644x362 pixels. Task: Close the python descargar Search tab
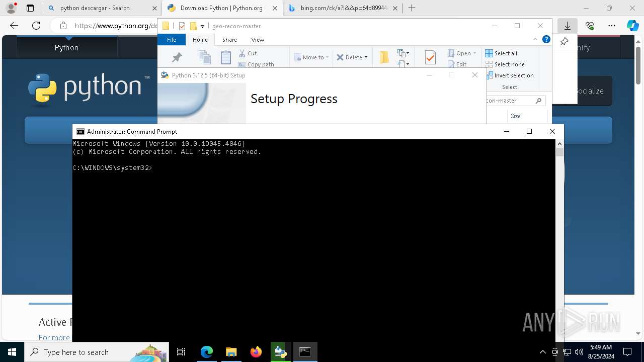(154, 8)
